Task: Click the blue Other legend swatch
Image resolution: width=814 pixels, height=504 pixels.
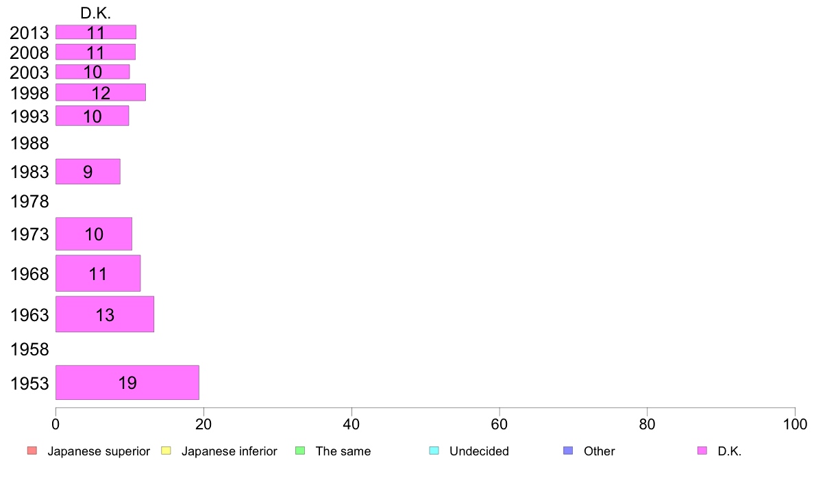Action: tap(569, 451)
